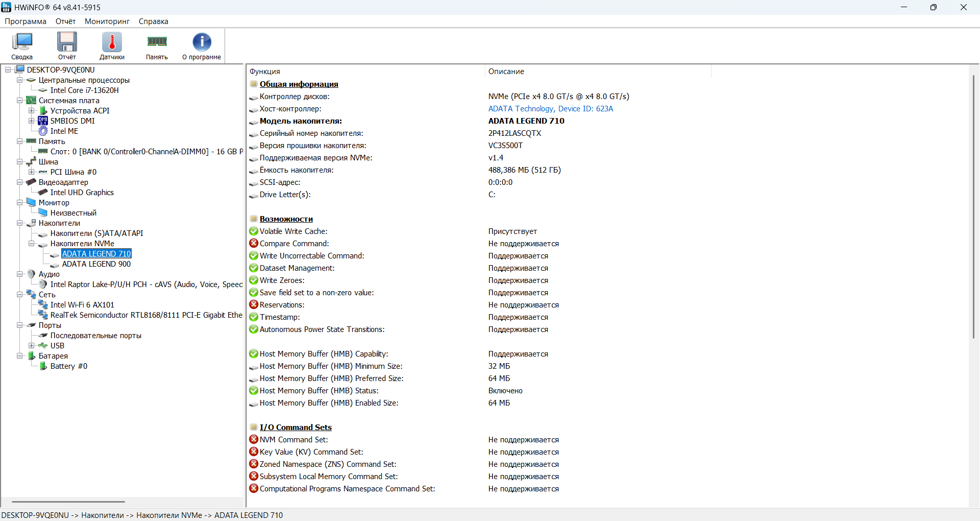This screenshot has height=521, width=980.
Task: Click the USB connector icon in tree
Action: point(43,345)
